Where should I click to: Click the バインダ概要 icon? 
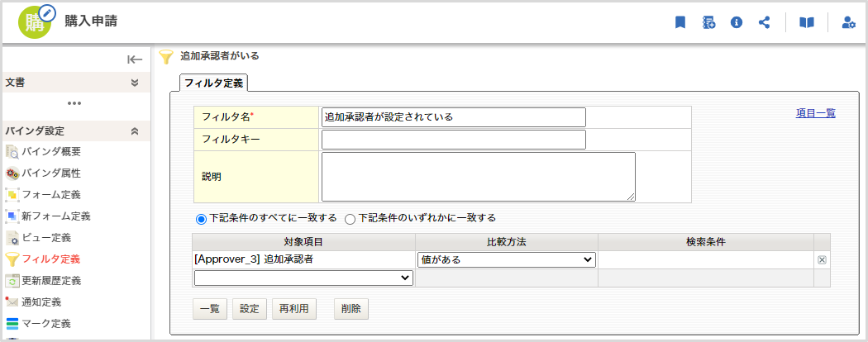(12, 152)
